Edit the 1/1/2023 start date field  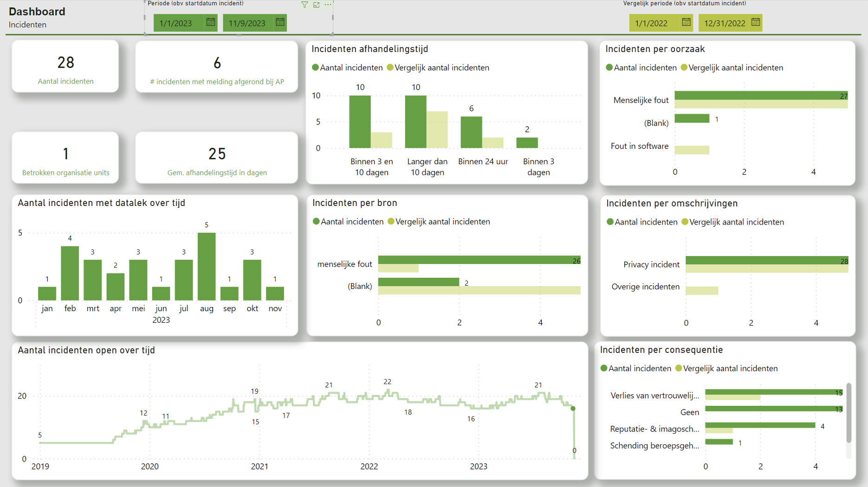click(x=179, y=23)
